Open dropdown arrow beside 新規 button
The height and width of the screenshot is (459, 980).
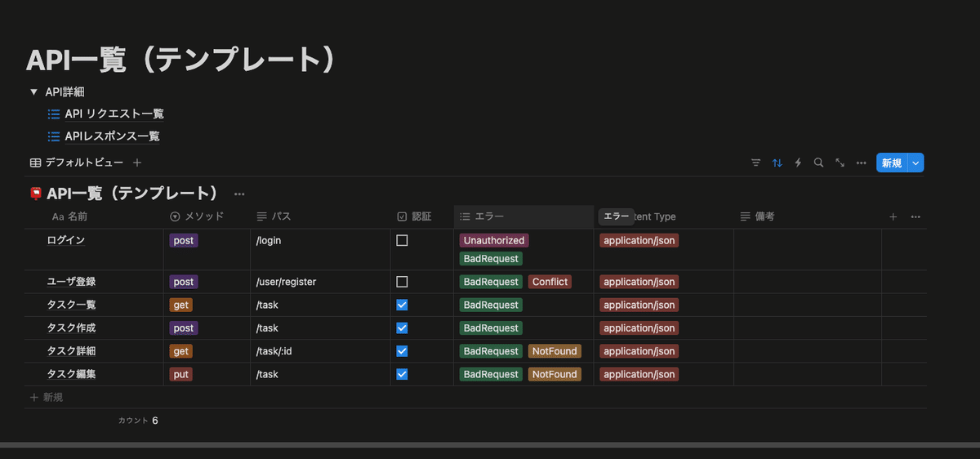pyautogui.click(x=915, y=163)
